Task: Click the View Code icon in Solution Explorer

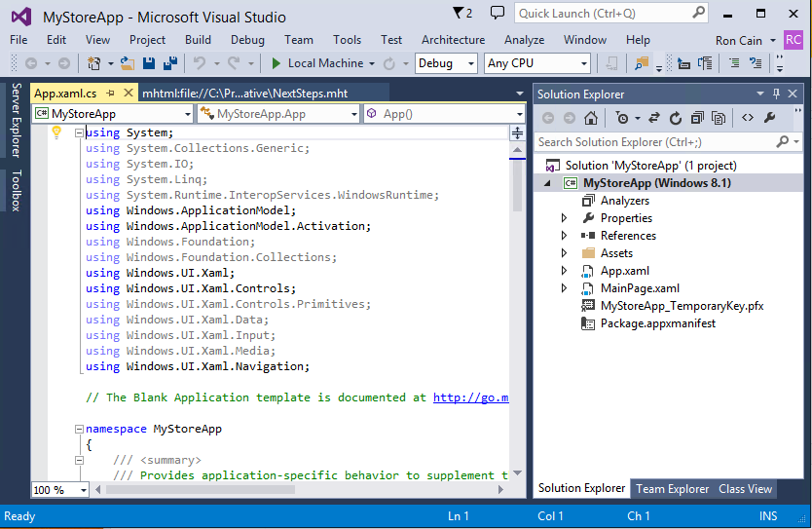Action: (x=748, y=118)
